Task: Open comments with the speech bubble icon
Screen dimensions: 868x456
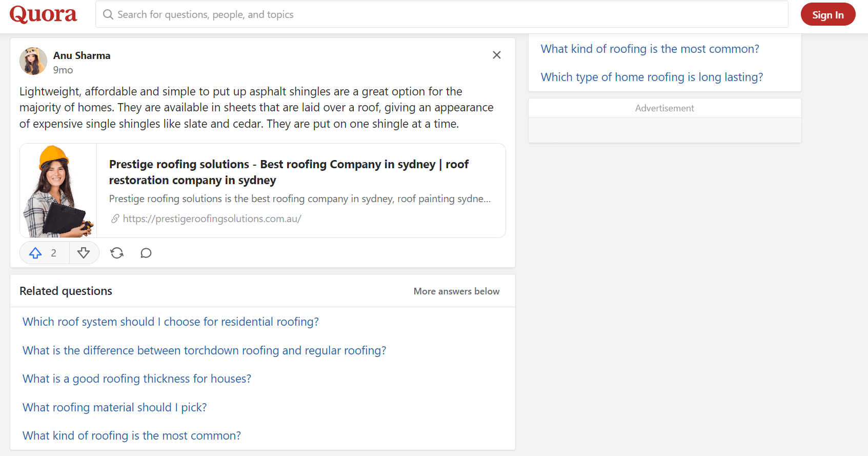Action: pos(146,253)
